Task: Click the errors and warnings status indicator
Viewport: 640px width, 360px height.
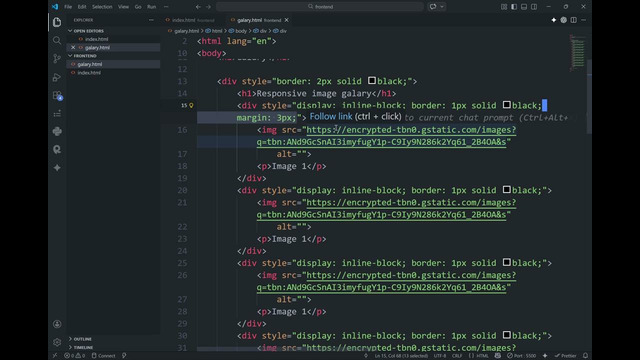Action: [75, 356]
